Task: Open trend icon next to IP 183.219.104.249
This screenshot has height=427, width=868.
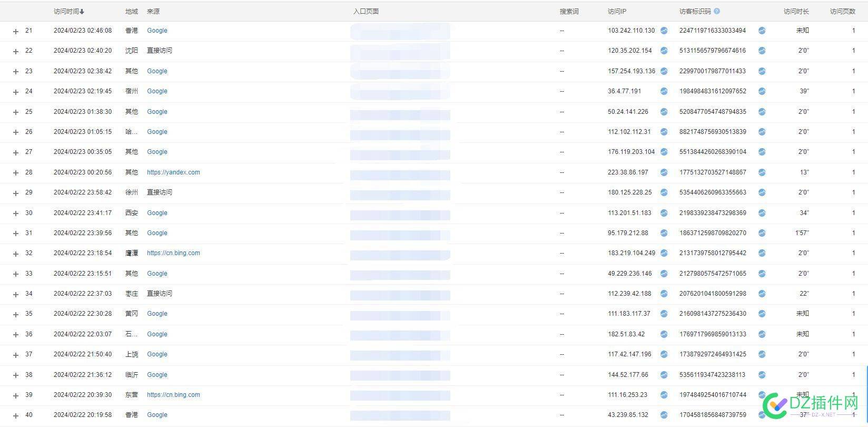Action: click(x=664, y=253)
